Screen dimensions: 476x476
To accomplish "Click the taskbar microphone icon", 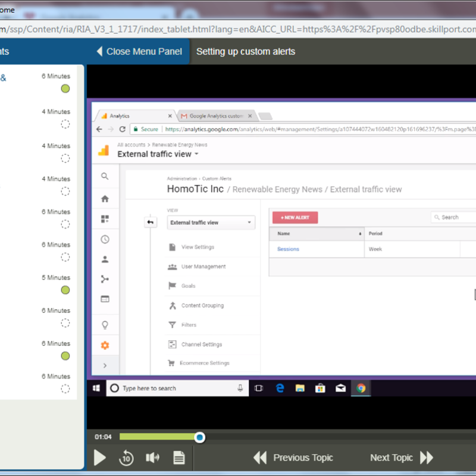I will pyautogui.click(x=240, y=389).
